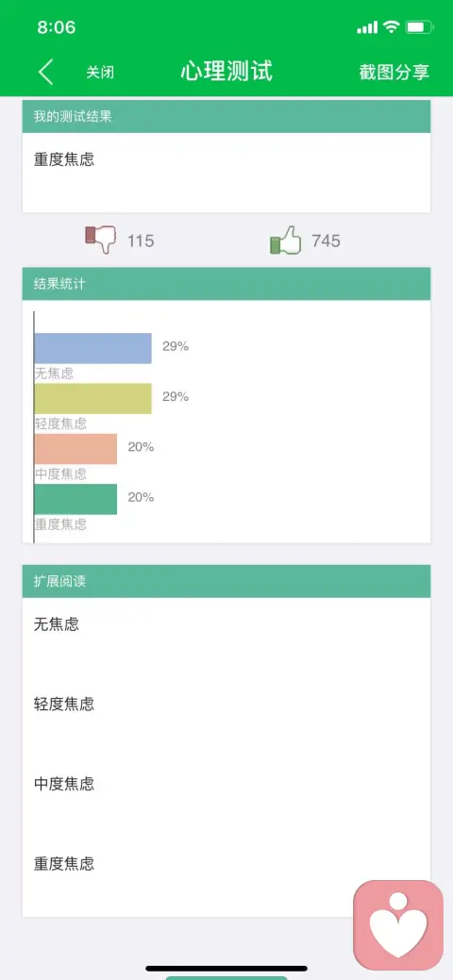Open the pink heart floating app icon
453x980 pixels.
click(x=398, y=925)
